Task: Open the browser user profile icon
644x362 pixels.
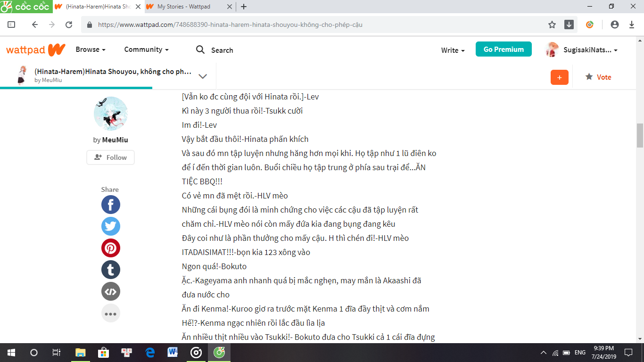Action: click(614, 25)
